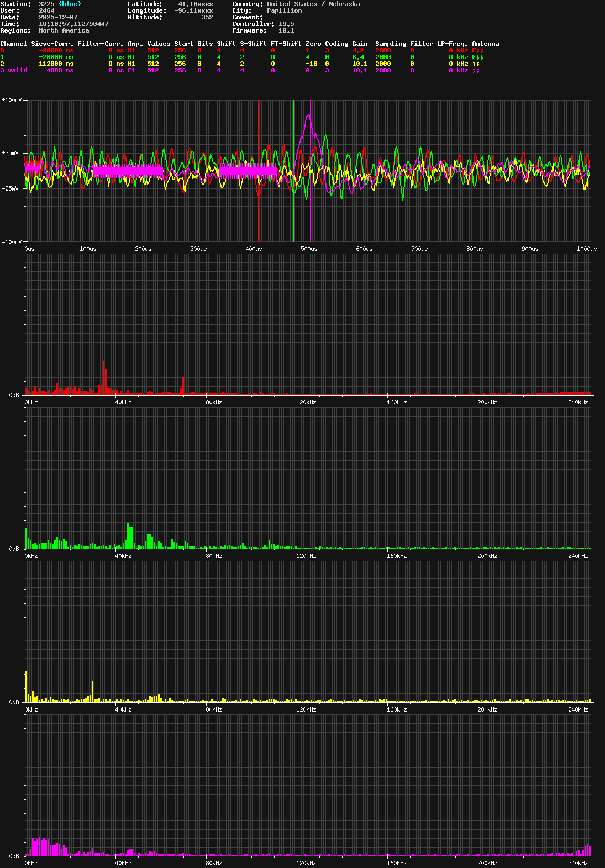Click the "FT-Shift" column header
The image size is (605, 868).
coord(286,44)
